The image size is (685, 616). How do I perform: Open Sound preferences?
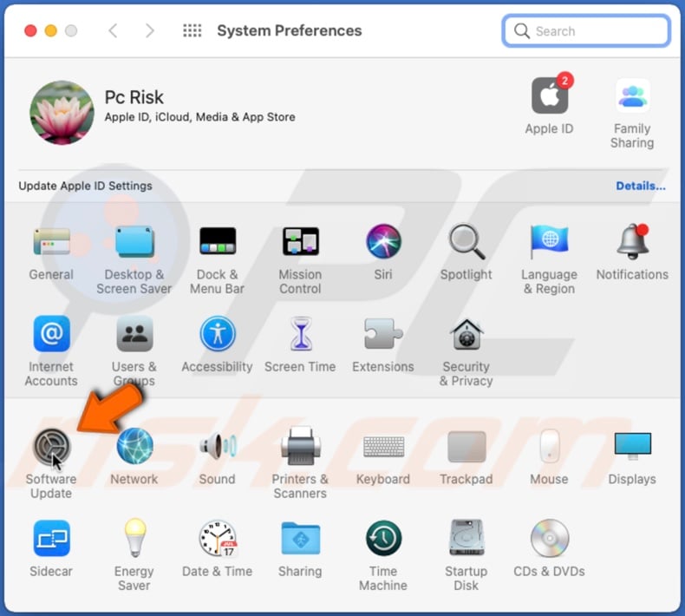click(218, 446)
